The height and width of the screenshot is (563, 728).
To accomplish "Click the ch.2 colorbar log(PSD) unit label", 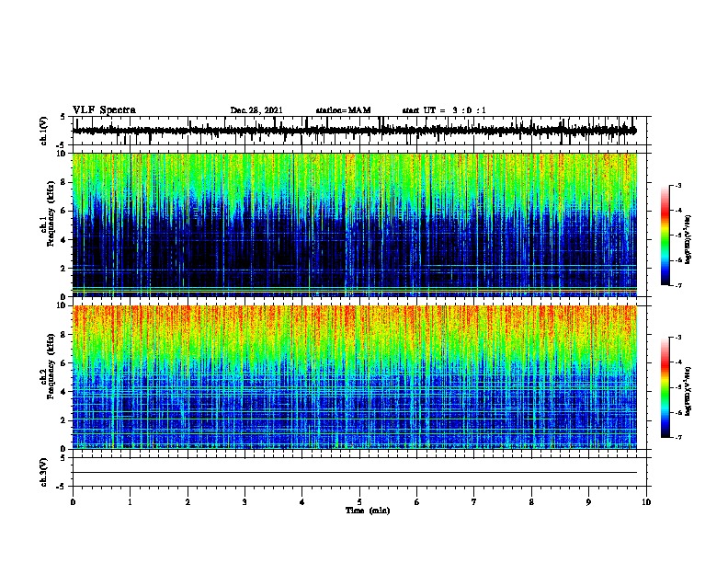I will 688,391.
